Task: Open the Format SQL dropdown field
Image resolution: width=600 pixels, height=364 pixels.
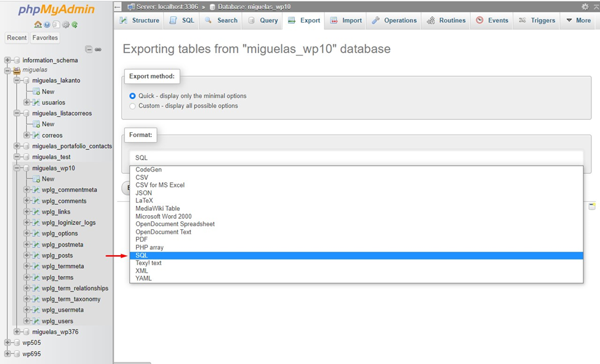Action: pyautogui.click(x=356, y=157)
